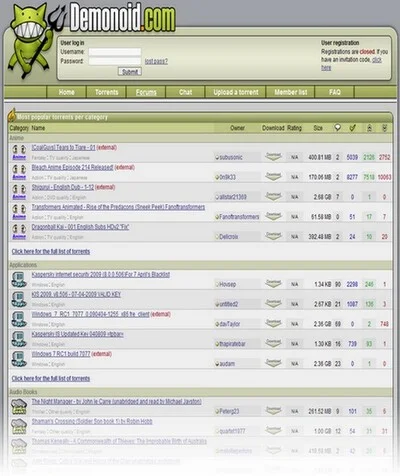Open The Night Manager by John le Carre link

(x=116, y=402)
